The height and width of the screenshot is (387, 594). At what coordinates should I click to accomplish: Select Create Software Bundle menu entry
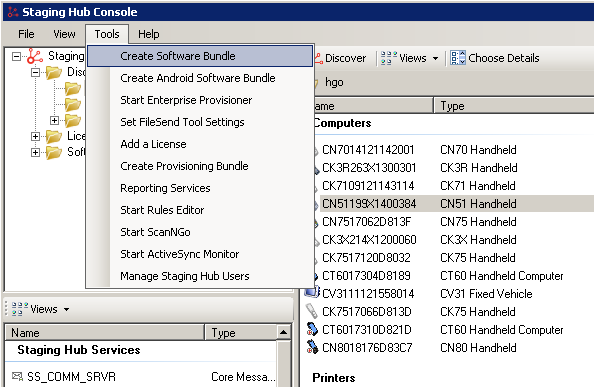[200, 56]
